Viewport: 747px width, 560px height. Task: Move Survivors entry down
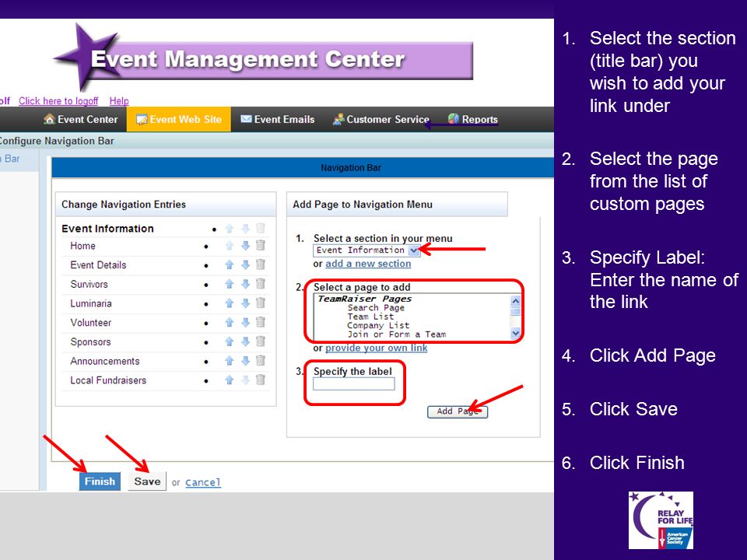point(245,285)
